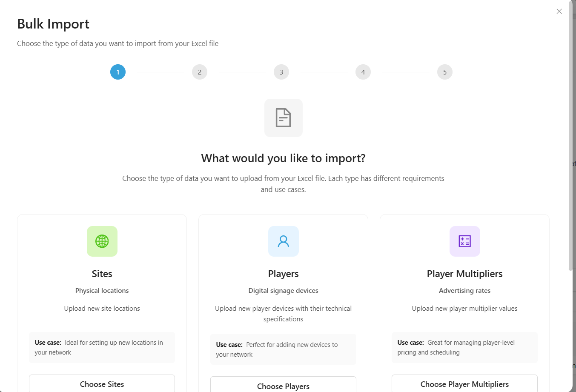Select the Player Multipliers card heading

click(x=465, y=274)
